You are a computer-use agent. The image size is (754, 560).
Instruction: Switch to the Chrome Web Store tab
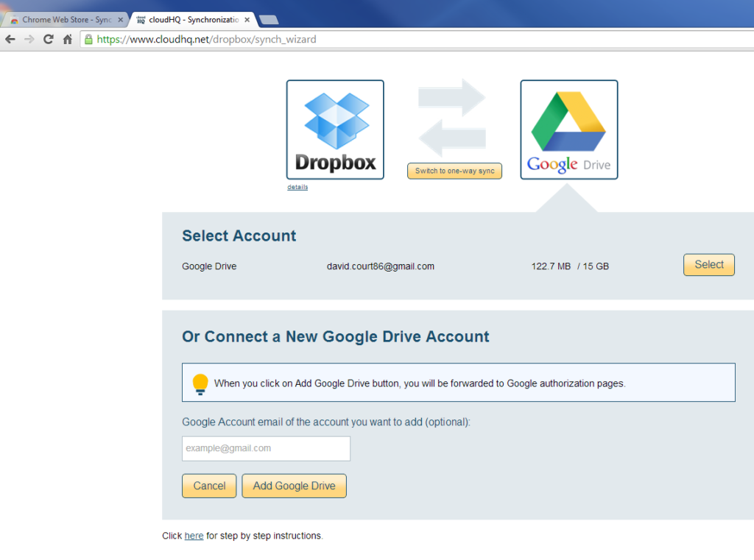(x=63, y=20)
